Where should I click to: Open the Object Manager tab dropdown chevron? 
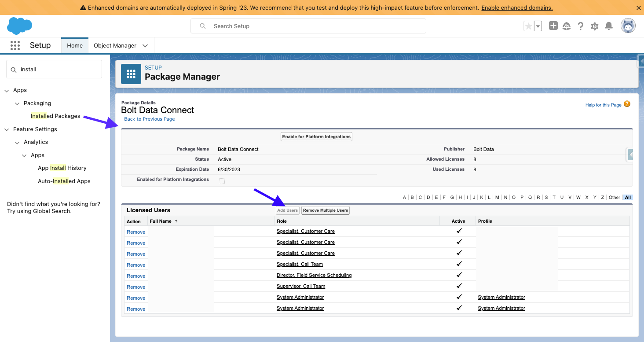[145, 45]
